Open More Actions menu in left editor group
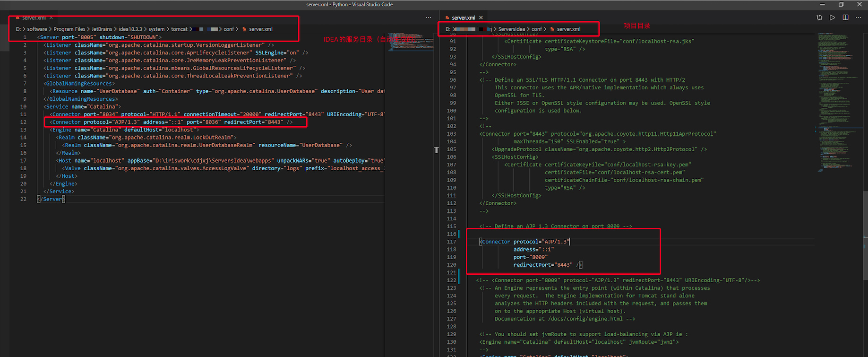868x357 pixels. (x=429, y=17)
